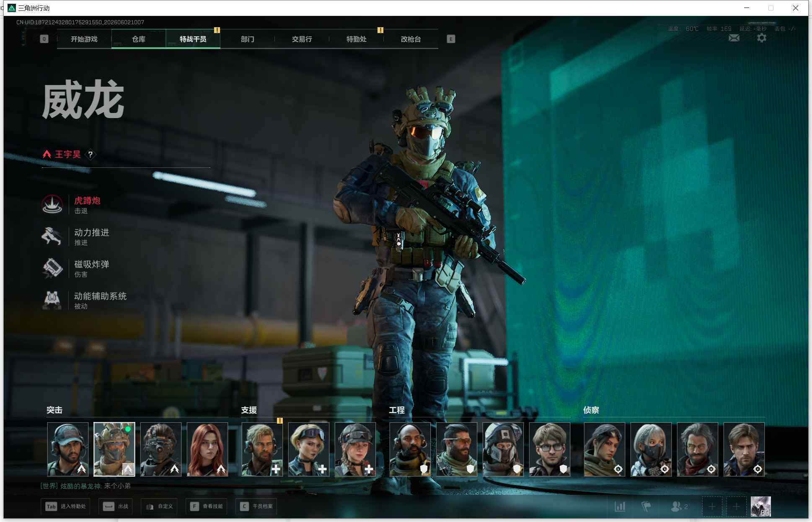Switch to the 仓库 tab
Viewport: 812px width, 522px height.
point(139,39)
